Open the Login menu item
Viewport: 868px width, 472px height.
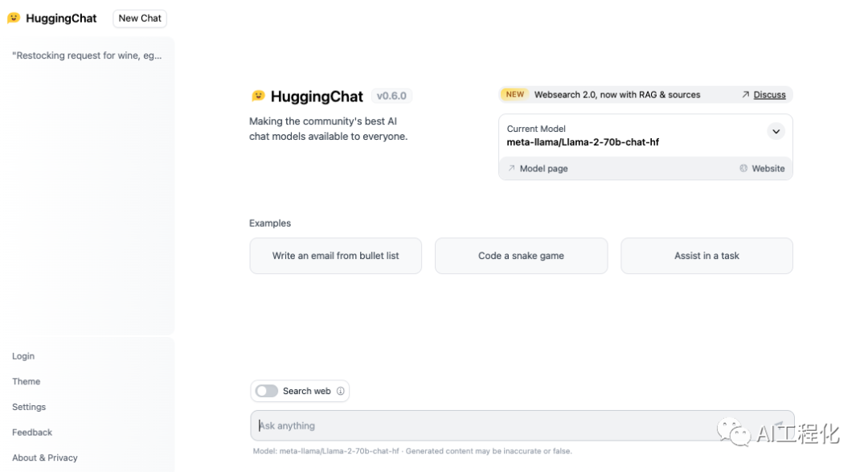pyautogui.click(x=23, y=356)
